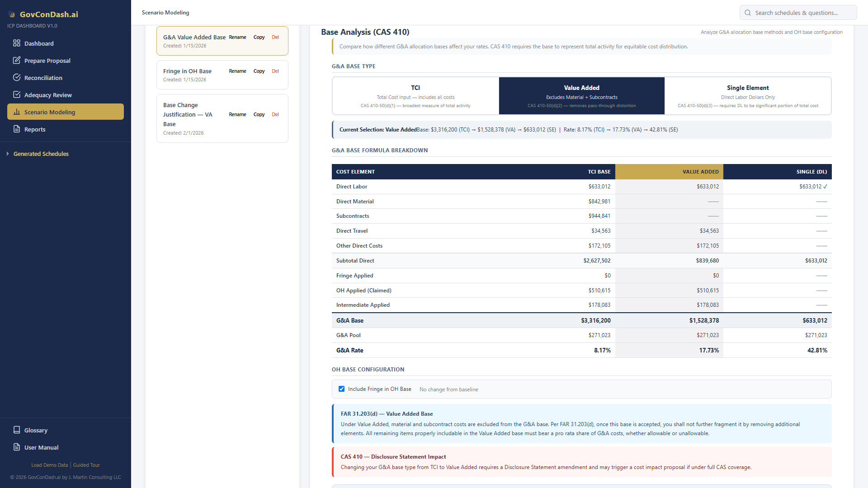
Task: Click the Load Demo Data link
Action: coord(49,465)
